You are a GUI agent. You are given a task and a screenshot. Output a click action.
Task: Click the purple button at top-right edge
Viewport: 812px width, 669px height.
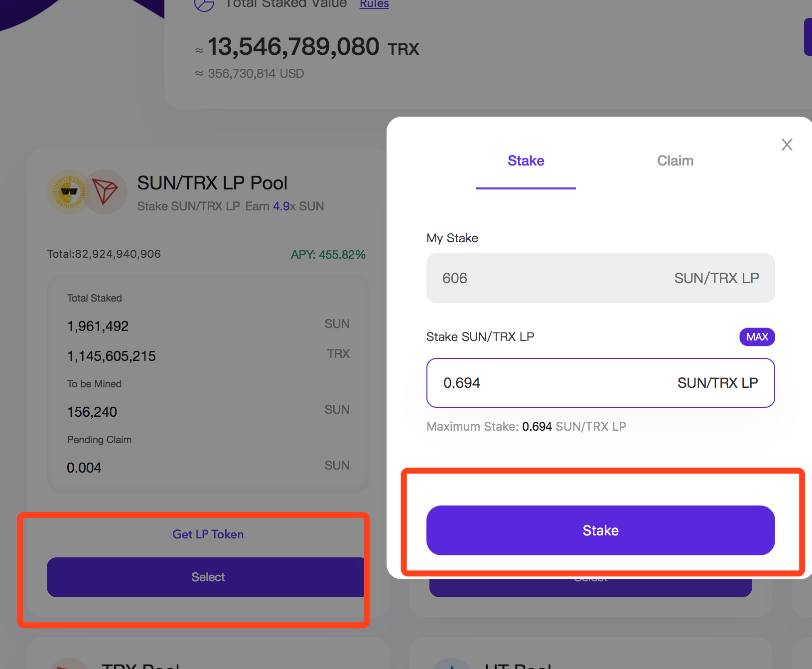point(808,37)
